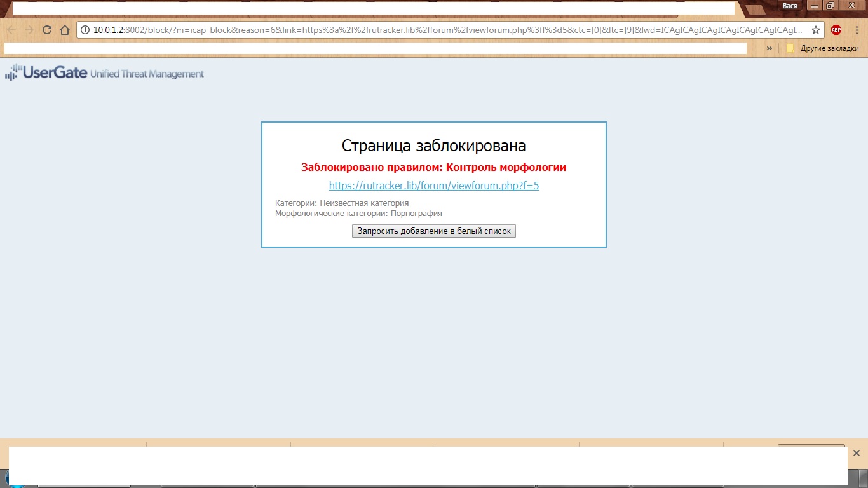Go forward with the forward arrow
Screen dimensions: 868x488
pyautogui.click(x=29, y=30)
